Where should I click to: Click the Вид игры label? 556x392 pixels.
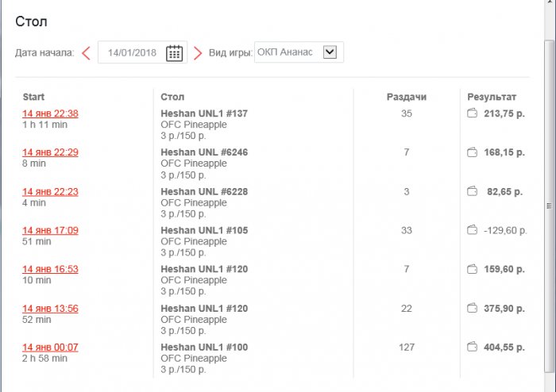[230, 52]
